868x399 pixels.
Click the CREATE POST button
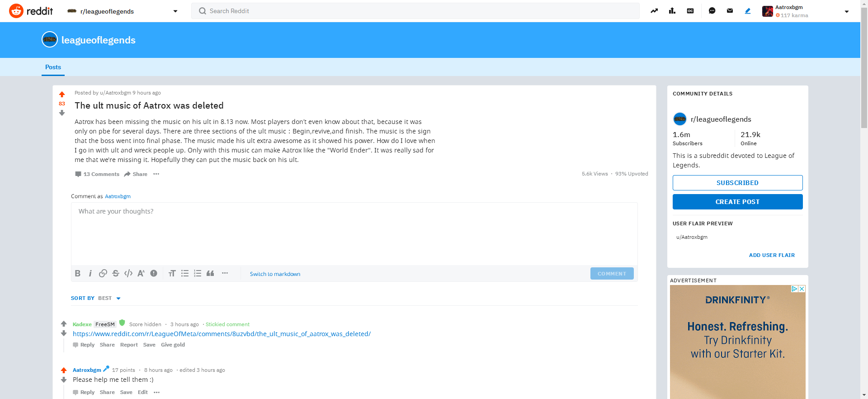tap(737, 202)
